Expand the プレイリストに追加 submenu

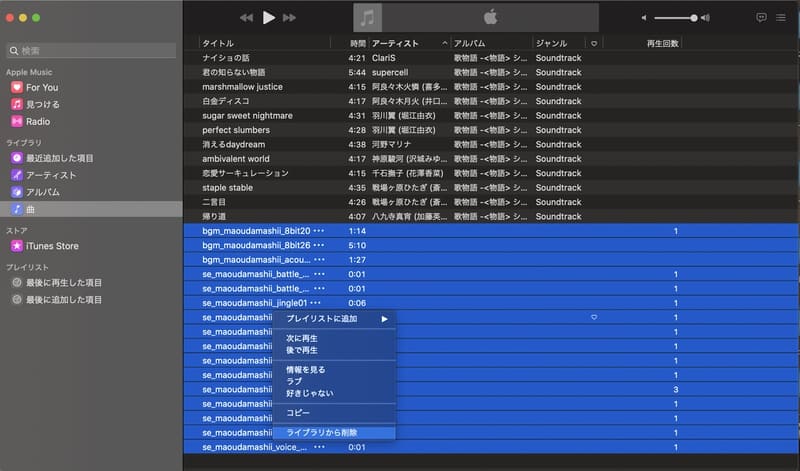pos(335,319)
